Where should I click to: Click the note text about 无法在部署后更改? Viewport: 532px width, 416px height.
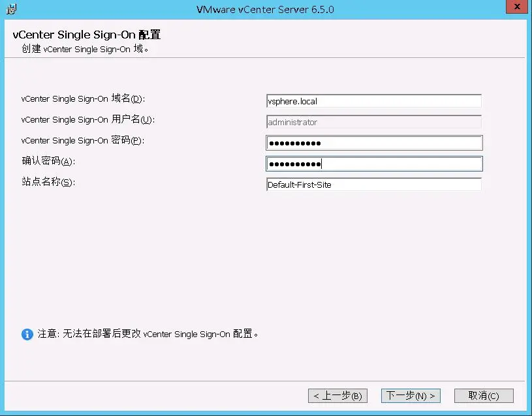point(148,334)
